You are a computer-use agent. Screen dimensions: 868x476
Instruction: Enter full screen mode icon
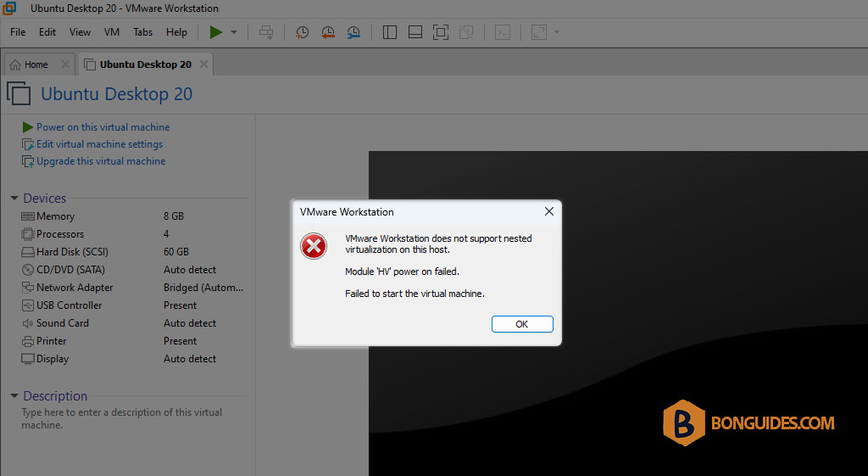coord(441,32)
